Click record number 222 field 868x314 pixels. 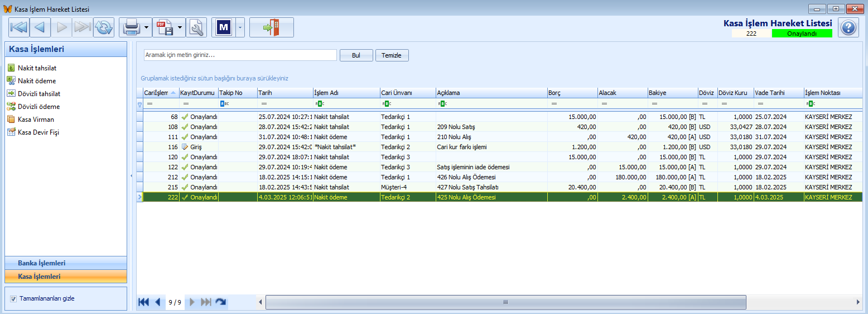pyautogui.click(x=751, y=34)
